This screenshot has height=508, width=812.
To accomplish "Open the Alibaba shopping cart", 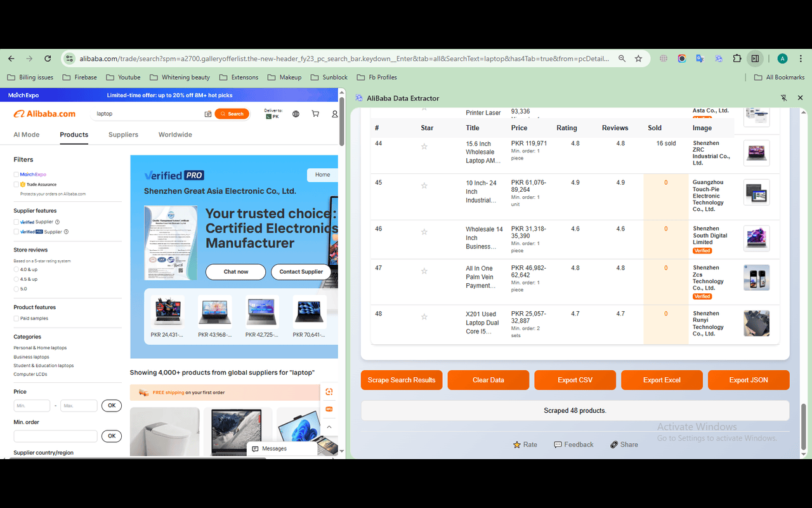I will (x=315, y=114).
